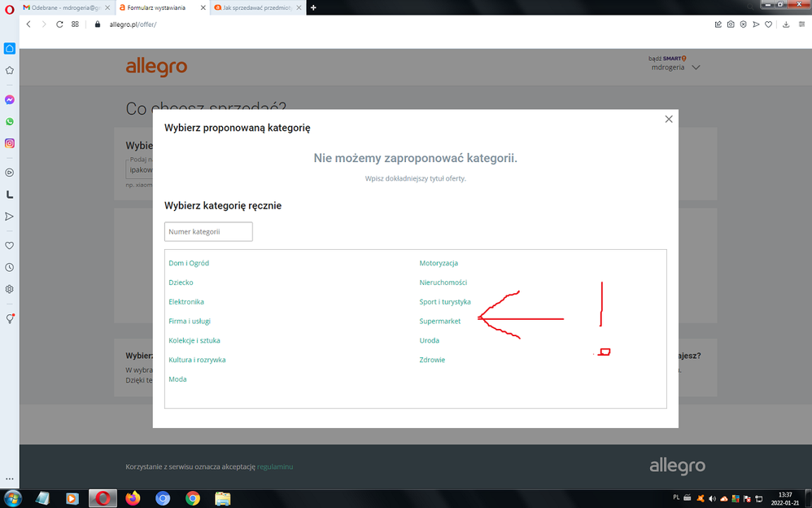812x508 pixels.
Task: Click the heart bookmarks icon in sidebar
Action: [10, 245]
